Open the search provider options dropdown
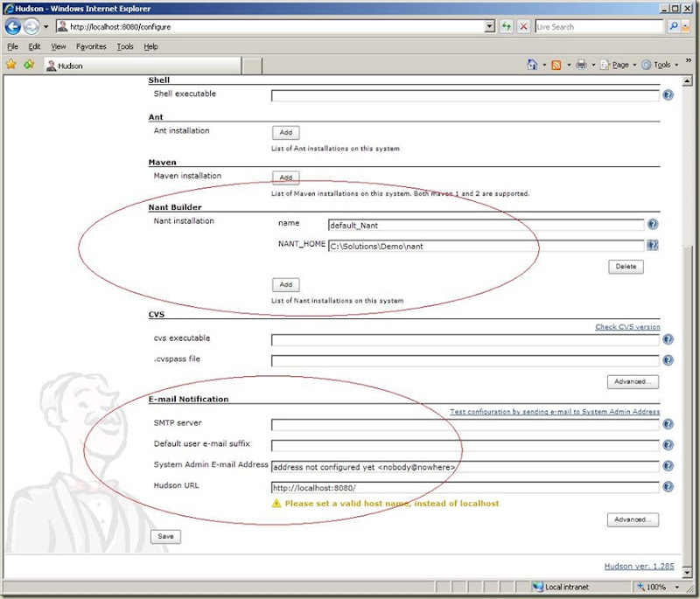This screenshot has height=599, width=700. tap(685, 26)
